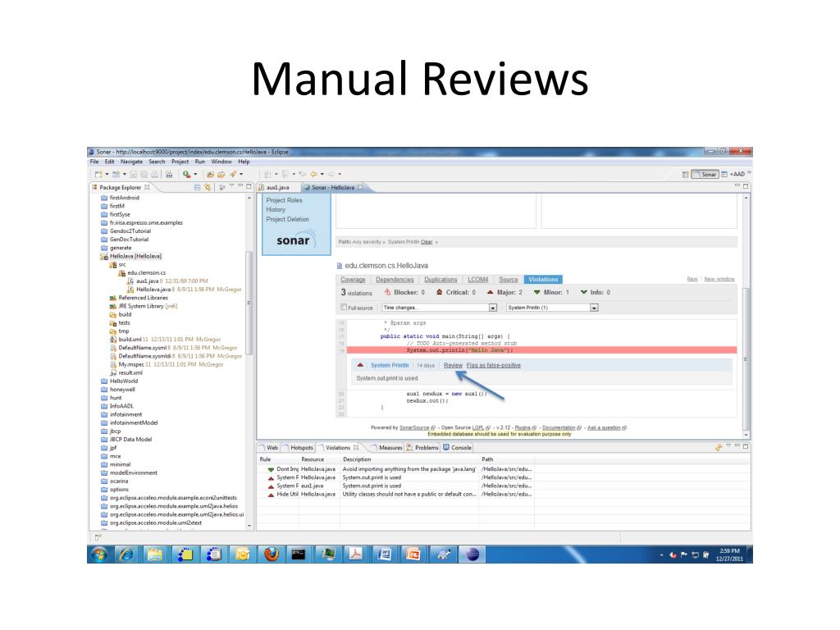Open the Package Explorer view menu arrow
The height and width of the screenshot is (630, 840).
232,186
